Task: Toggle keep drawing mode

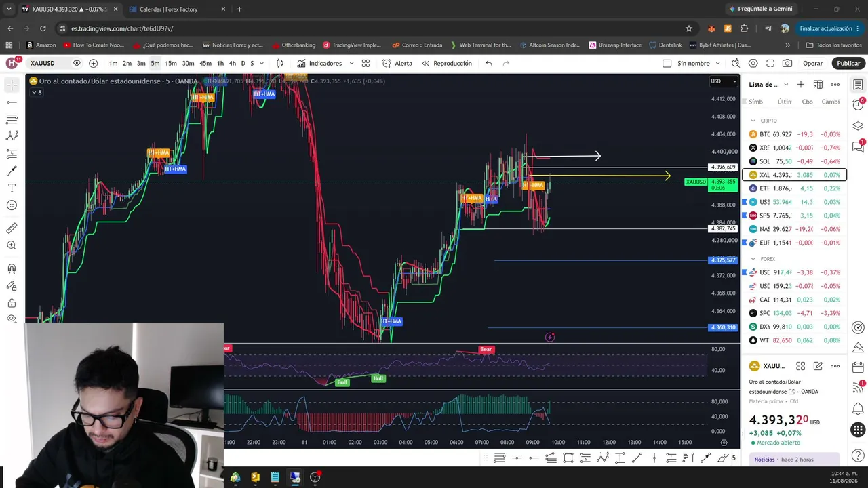Action: [x=12, y=286]
